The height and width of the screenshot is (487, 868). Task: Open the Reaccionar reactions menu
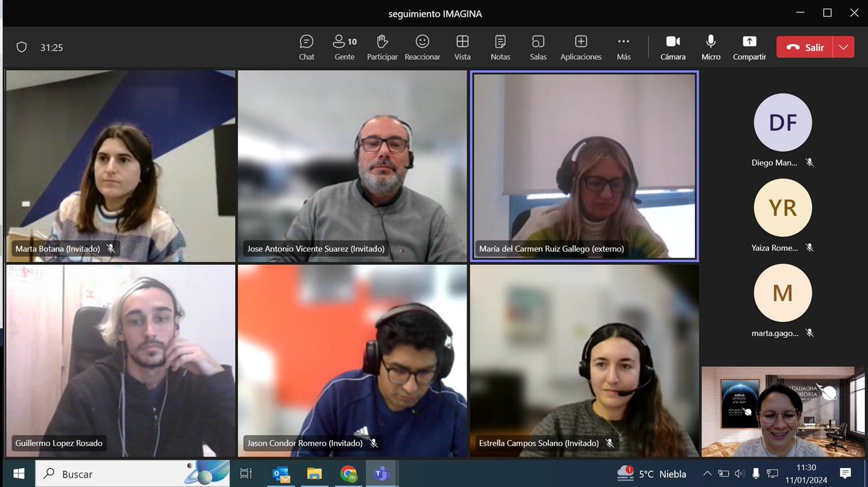pyautogui.click(x=422, y=48)
